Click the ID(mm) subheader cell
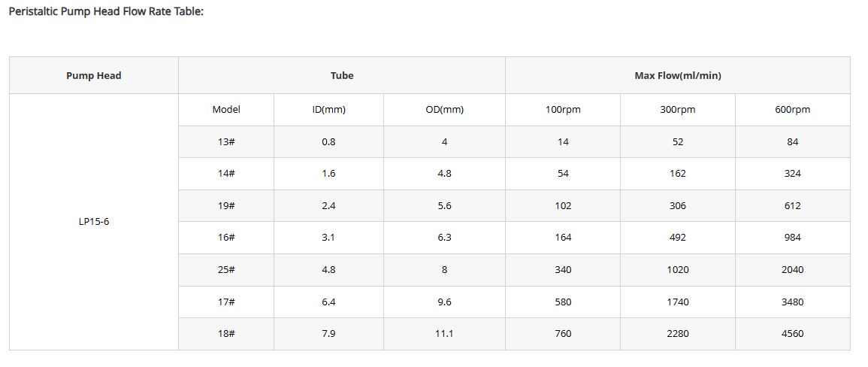Screen dimensions: 868x367 coord(329,110)
